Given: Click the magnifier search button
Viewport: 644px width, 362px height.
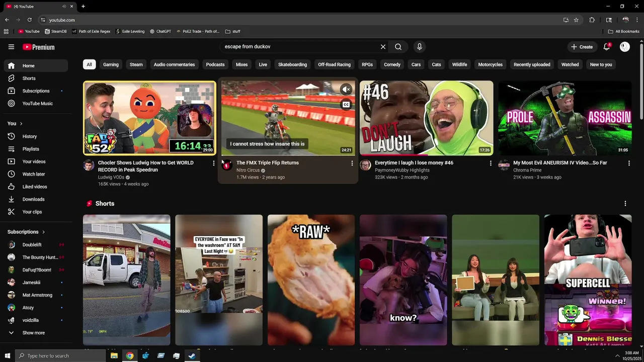Looking at the screenshot, I should pos(398,47).
